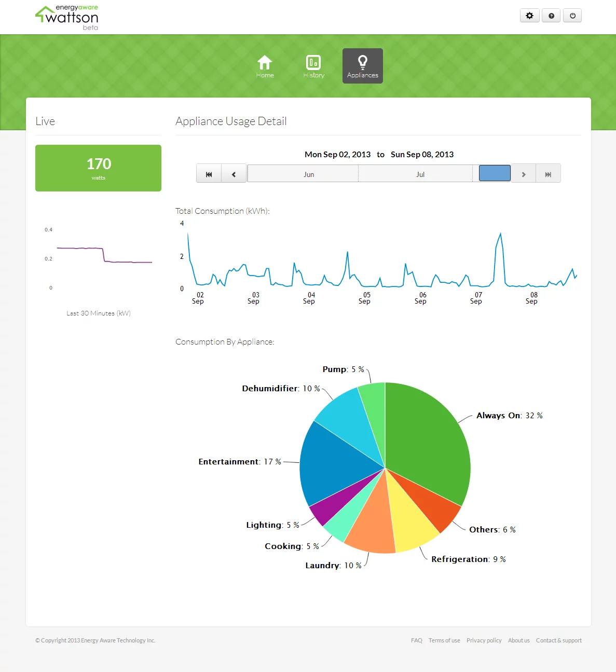The height and width of the screenshot is (672, 616).
Task: Open the FAQ link
Action: pyautogui.click(x=416, y=640)
